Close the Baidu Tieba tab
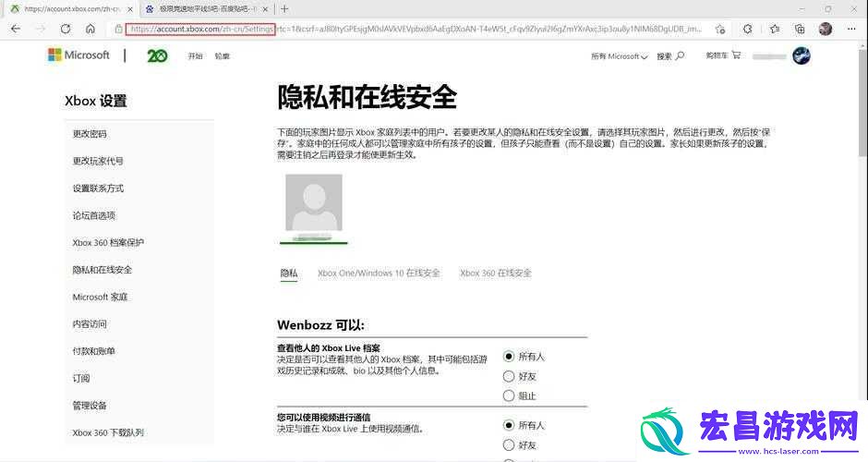 click(x=265, y=9)
